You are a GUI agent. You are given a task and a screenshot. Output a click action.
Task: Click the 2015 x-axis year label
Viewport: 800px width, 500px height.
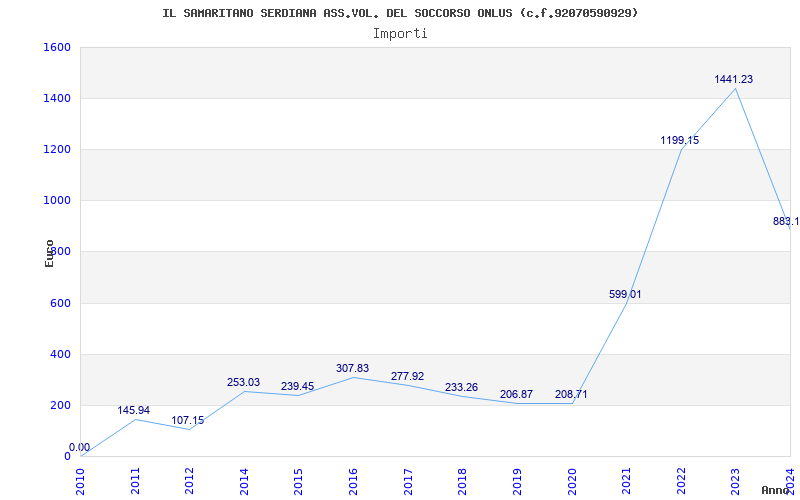pos(299,481)
